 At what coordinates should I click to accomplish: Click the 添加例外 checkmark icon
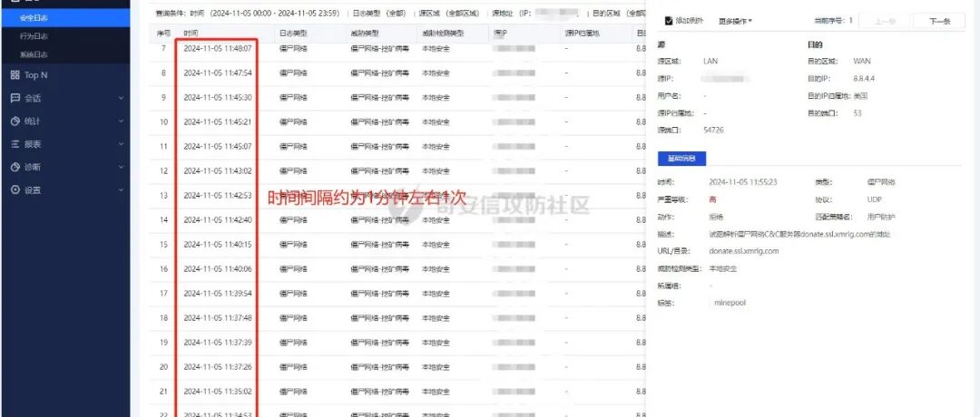click(669, 21)
